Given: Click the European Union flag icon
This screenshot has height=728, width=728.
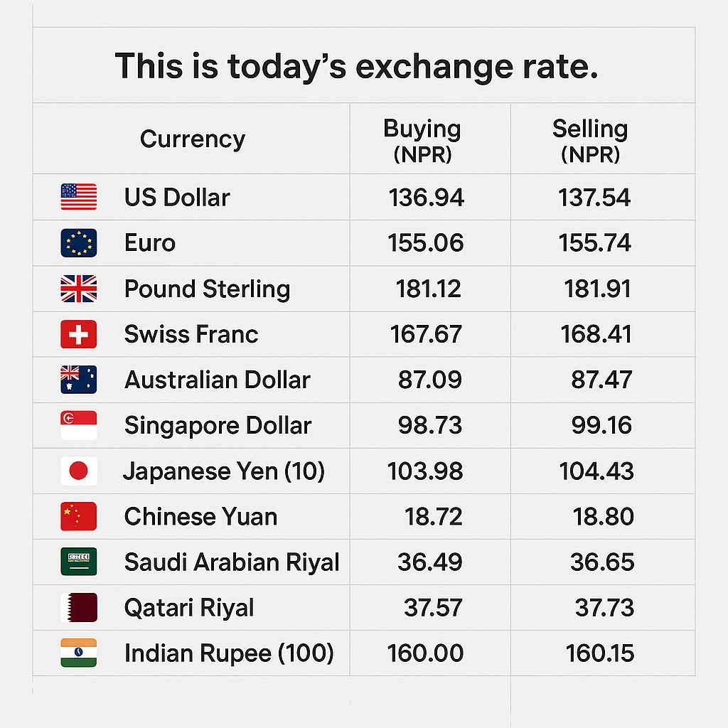Looking at the screenshot, I should (78, 243).
